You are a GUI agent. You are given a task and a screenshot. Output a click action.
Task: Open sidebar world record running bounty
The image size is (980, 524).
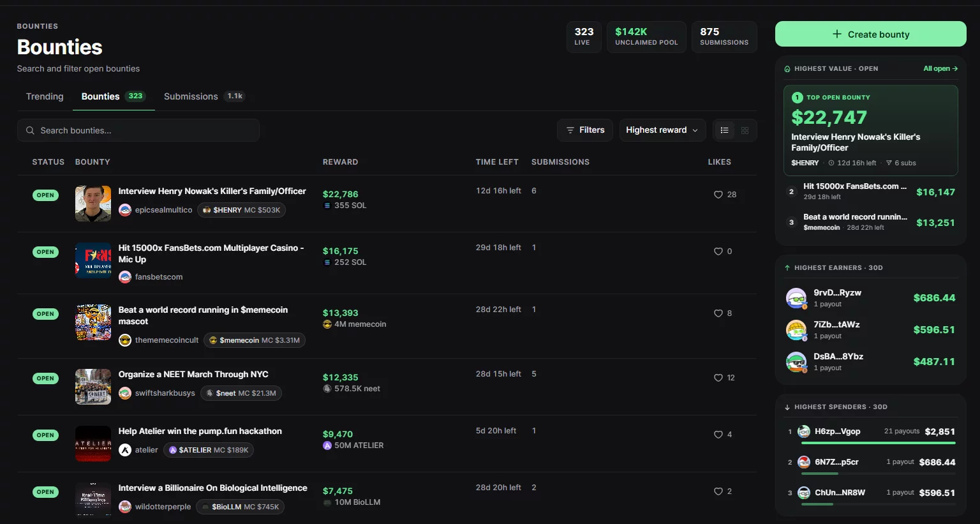(870, 222)
